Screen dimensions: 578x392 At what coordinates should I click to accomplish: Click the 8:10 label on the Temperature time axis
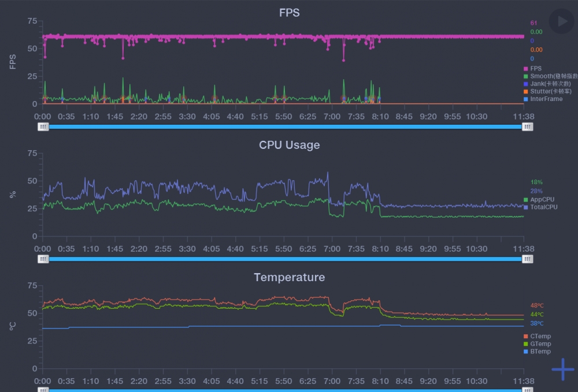pyautogui.click(x=380, y=381)
